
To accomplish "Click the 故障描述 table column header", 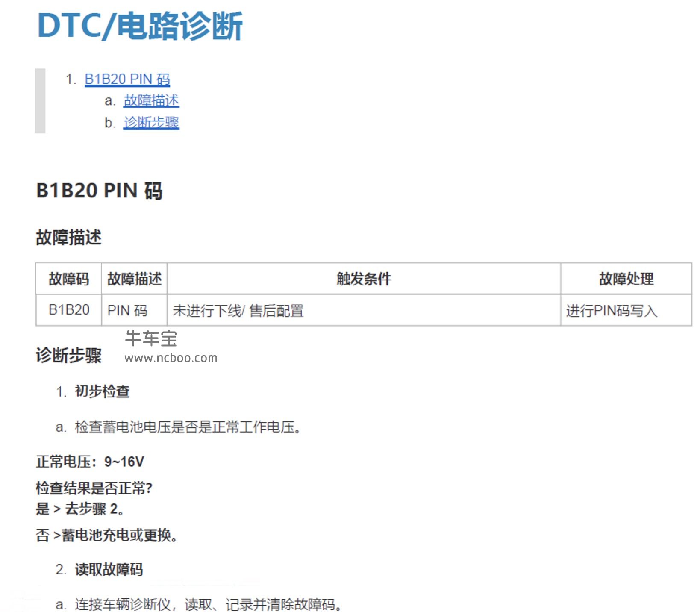I will pos(134,279).
